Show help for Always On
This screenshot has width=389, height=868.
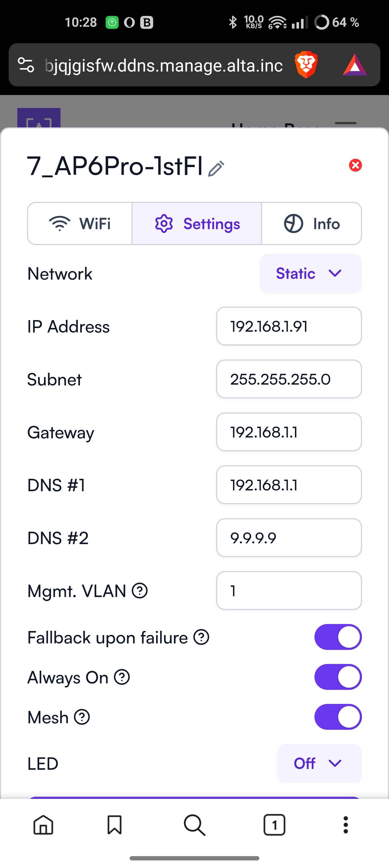(122, 677)
